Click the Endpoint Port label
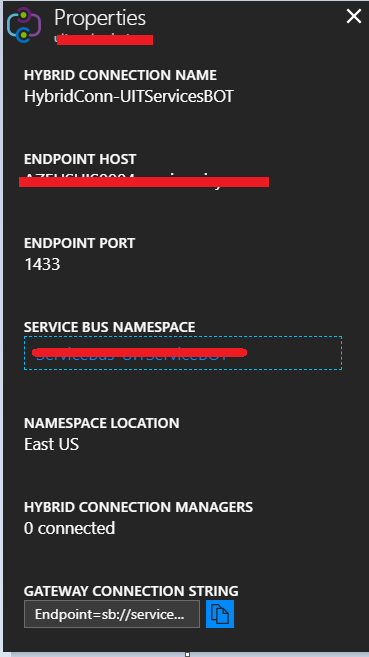 (79, 243)
